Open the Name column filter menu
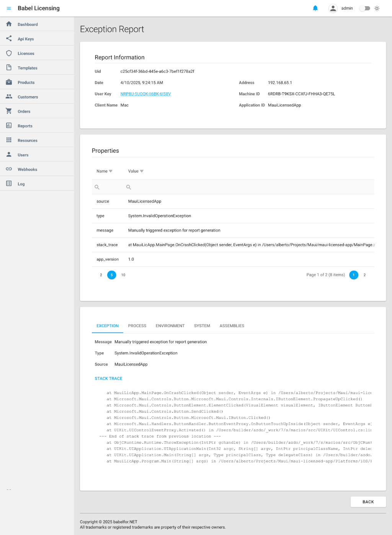Viewport: 392px width, 535px height. click(111, 171)
